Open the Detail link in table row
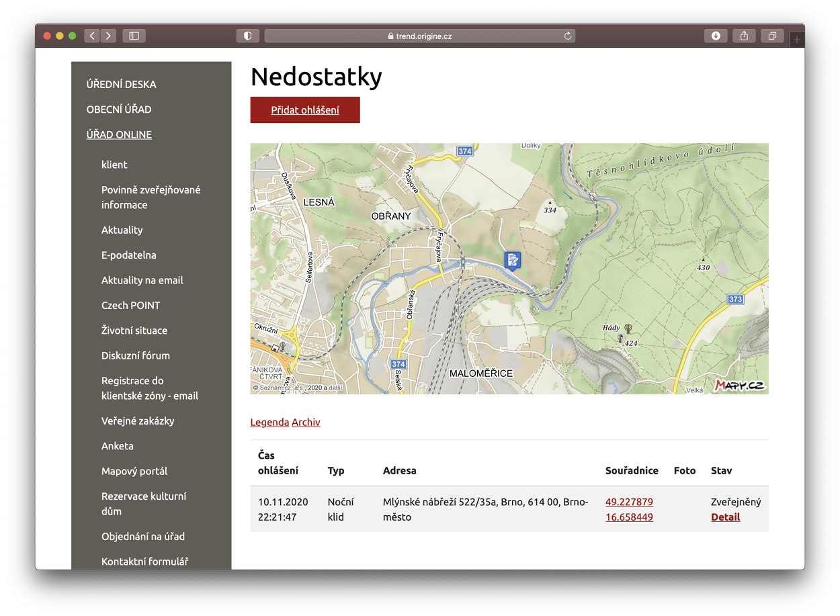The width and height of the screenshot is (840, 616). point(725,517)
